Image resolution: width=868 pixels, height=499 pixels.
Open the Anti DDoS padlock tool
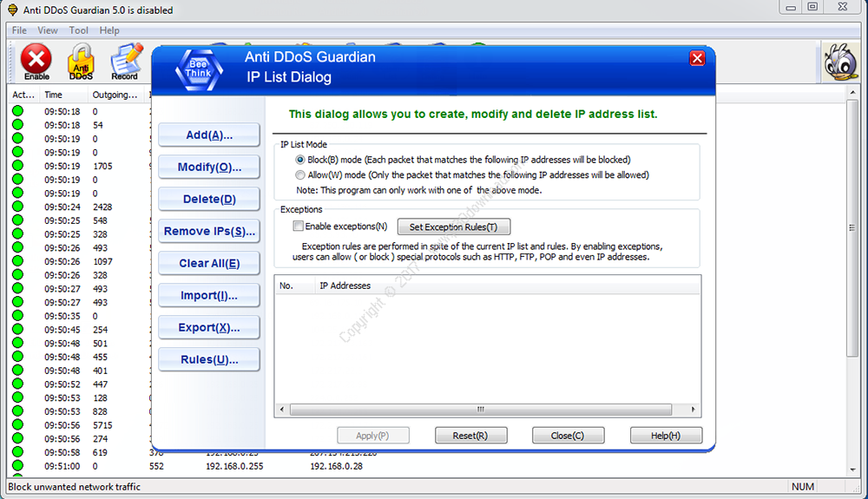coord(81,62)
